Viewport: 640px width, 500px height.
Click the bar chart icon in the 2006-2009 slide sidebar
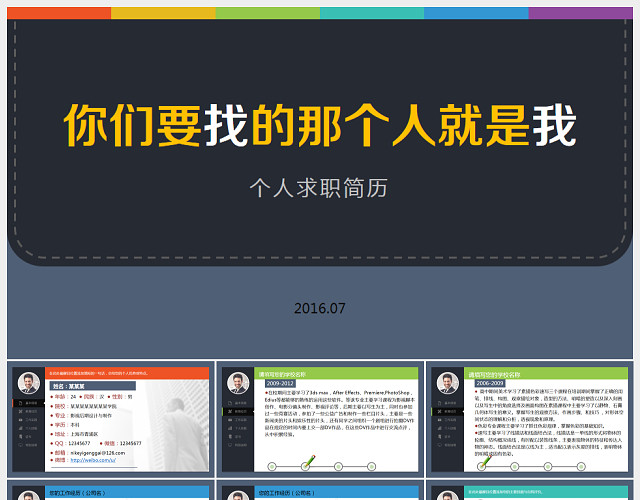440,428
